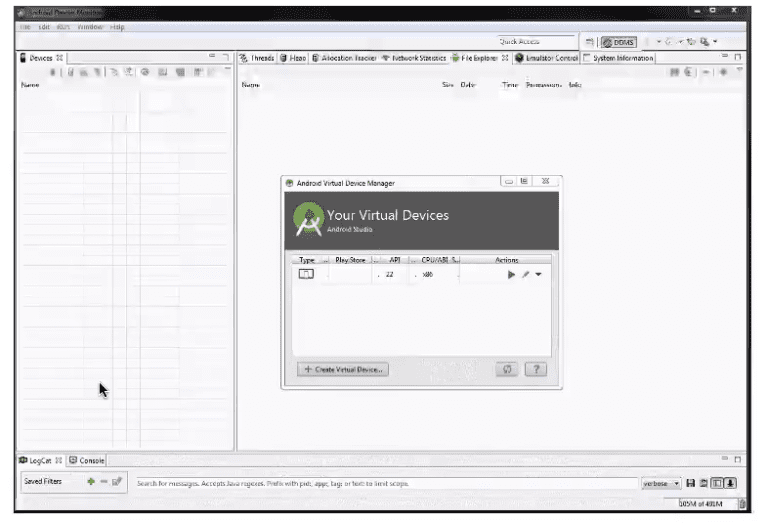Add a new LogCat saved filter

[x=91, y=482]
